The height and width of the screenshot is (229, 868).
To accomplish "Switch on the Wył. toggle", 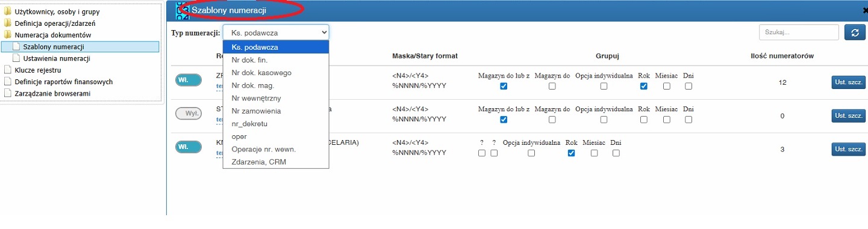I will pyautogui.click(x=189, y=114).
